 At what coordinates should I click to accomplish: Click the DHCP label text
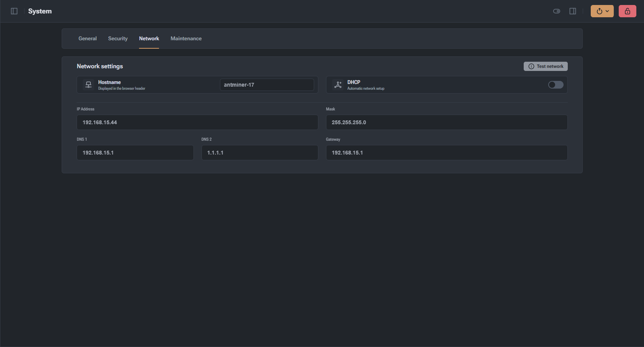pyautogui.click(x=354, y=82)
